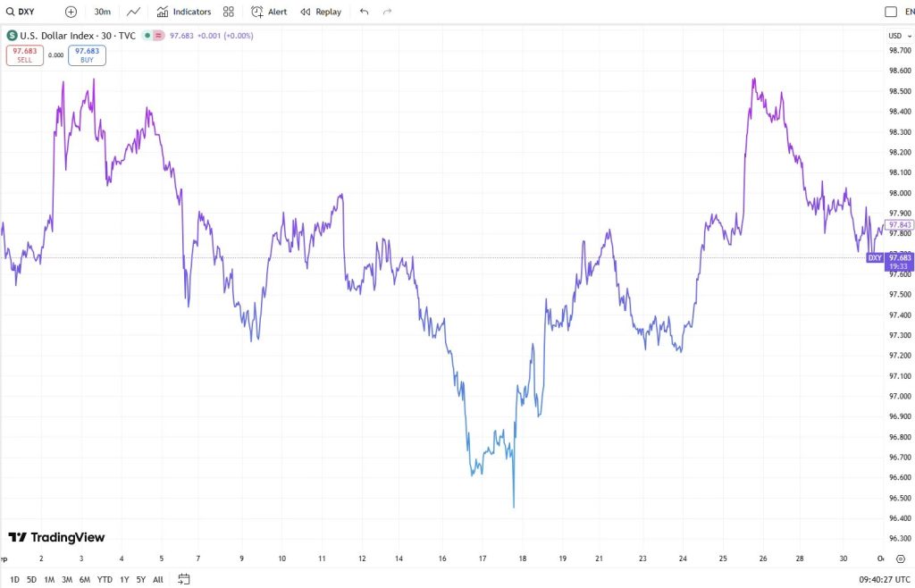Select the 1D date range tab
The height and width of the screenshot is (588, 915).
pyautogui.click(x=14, y=579)
